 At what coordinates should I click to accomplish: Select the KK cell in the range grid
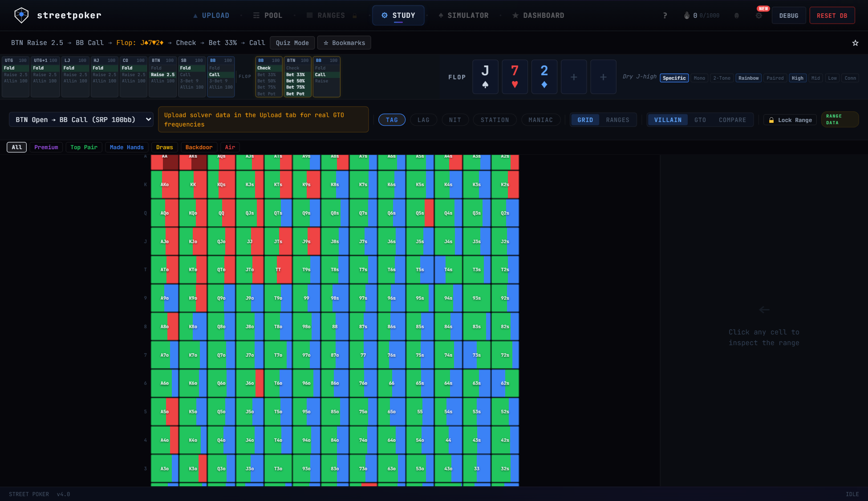(193, 184)
